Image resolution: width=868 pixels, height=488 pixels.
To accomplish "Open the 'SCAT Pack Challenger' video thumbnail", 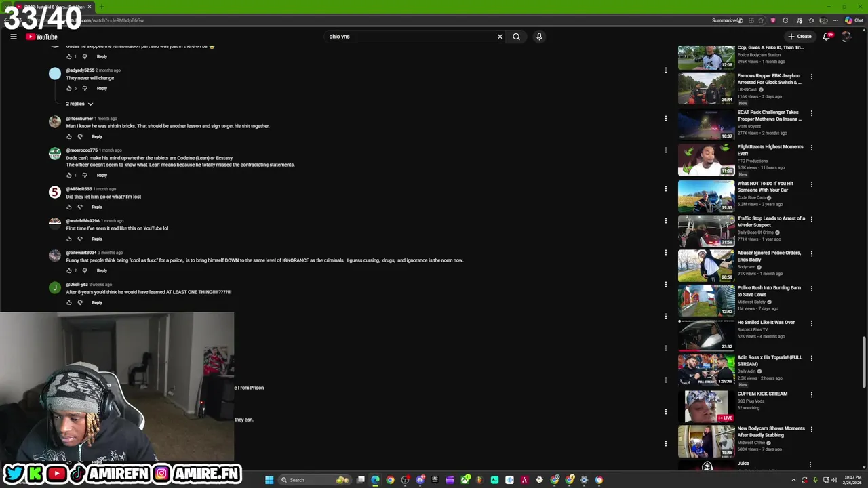I will click(x=706, y=124).
